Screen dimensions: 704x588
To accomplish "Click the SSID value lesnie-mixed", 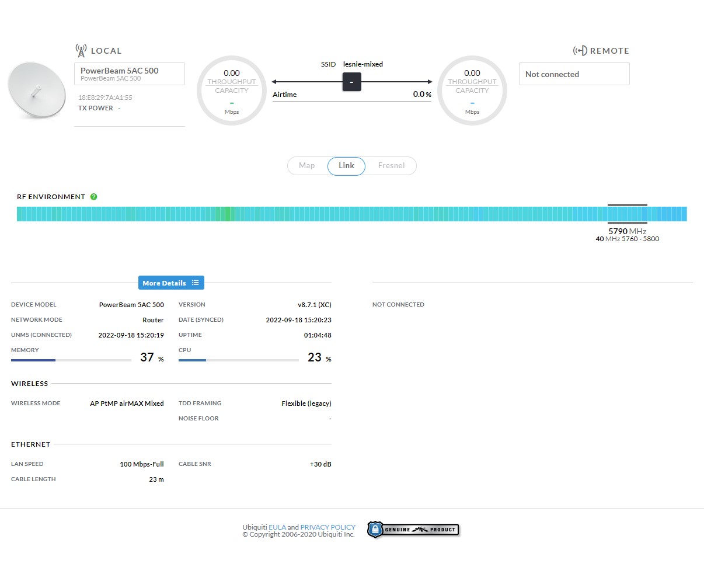I will 363,64.
